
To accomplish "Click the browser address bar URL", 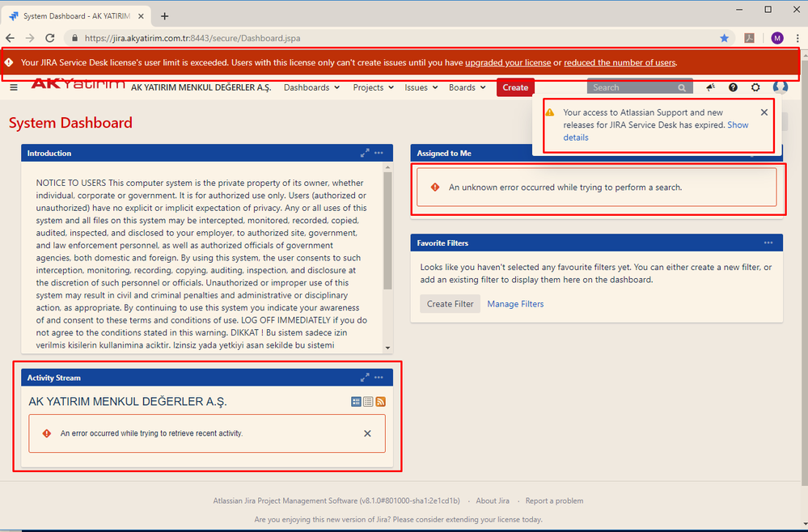I will (x=192, y=38).
